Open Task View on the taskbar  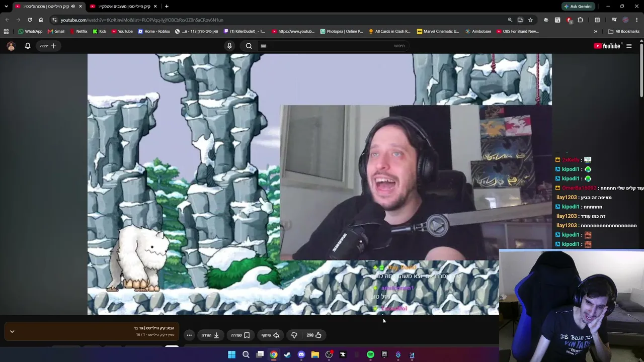260,355
